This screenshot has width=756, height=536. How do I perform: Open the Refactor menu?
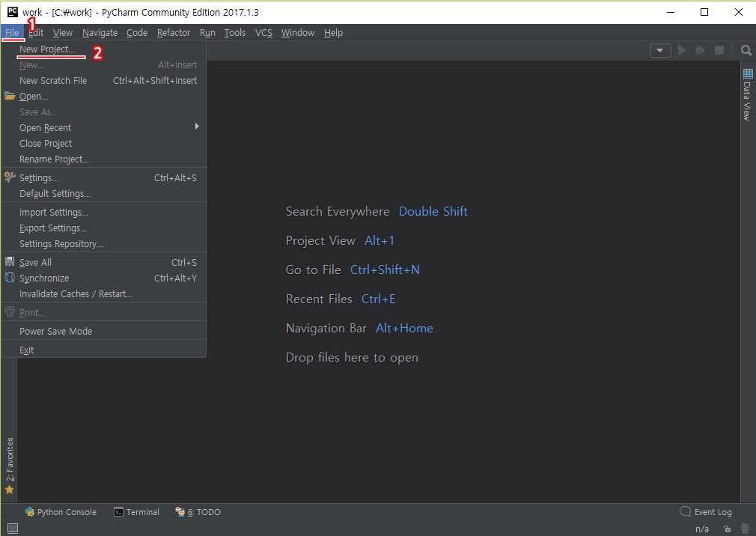[x=174, y=32]
